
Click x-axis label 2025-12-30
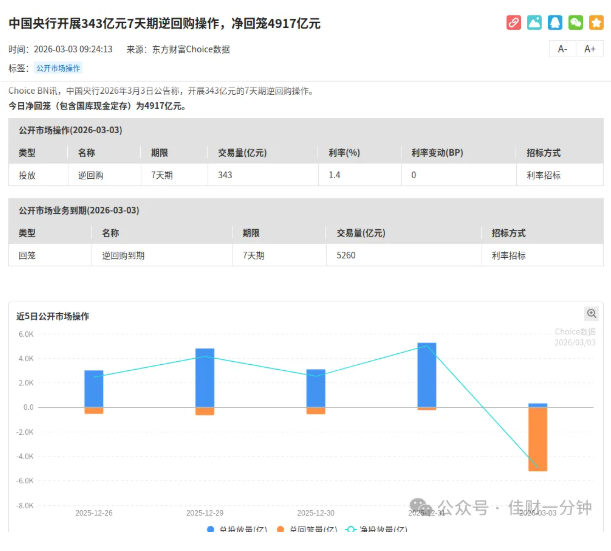click(x=316, y=513)
